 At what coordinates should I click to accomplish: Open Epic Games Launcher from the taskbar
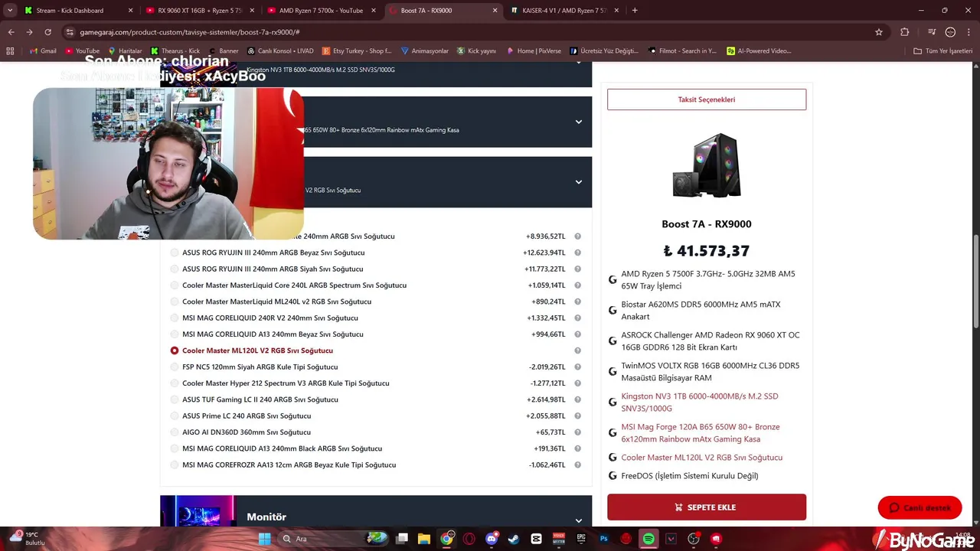coord(581,539)
